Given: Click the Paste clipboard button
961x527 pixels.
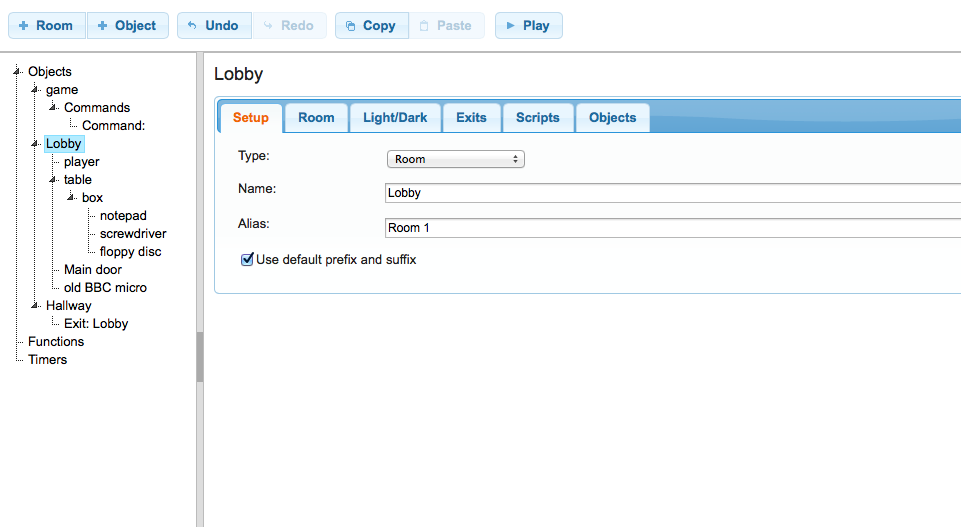Looking at the screenshot, I should tap(446, 26).
